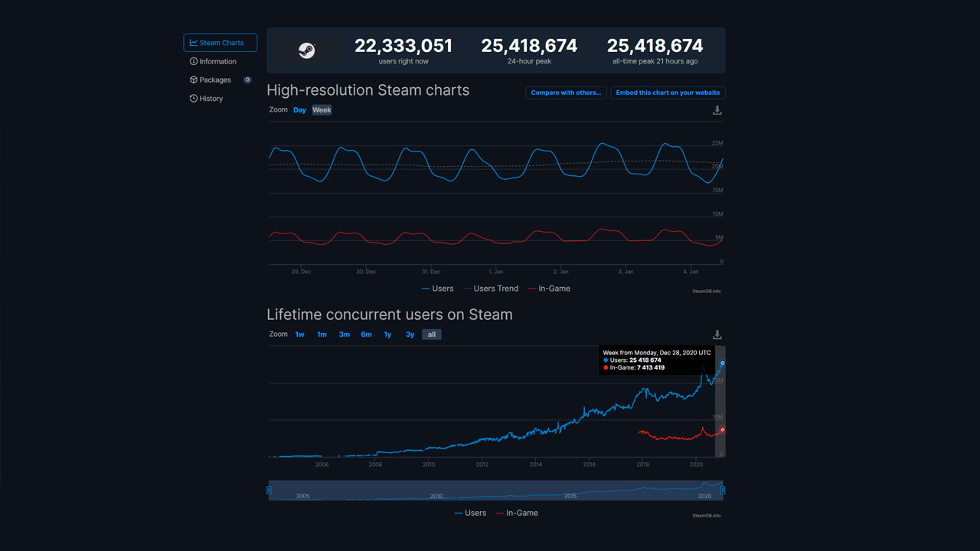
Task: Click the red In-Game data point marker
Action: (722, 430)
